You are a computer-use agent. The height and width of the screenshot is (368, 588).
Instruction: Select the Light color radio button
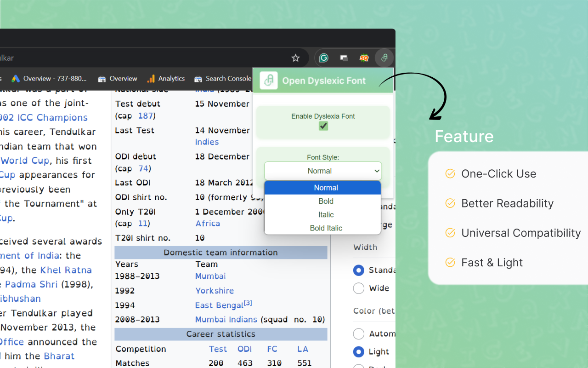click(x=359, y=351)
